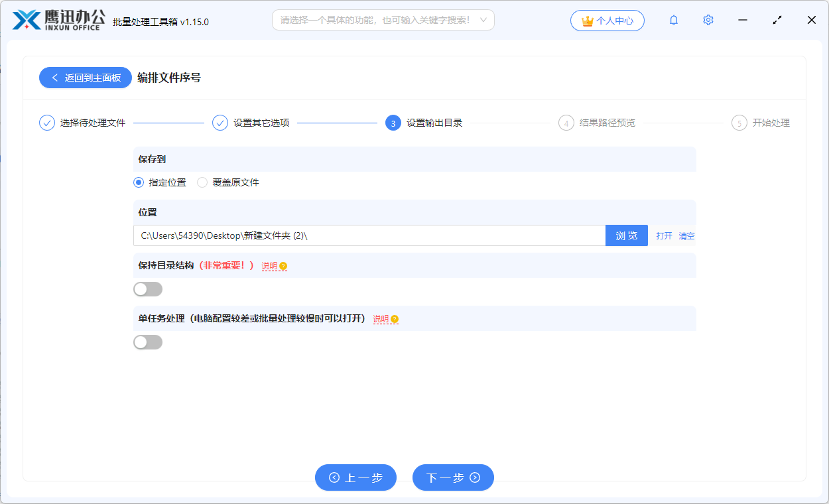Click the question mark beside 单任务处理说明
The width and height of the screenshot is (829, 504).
[395, 319]
